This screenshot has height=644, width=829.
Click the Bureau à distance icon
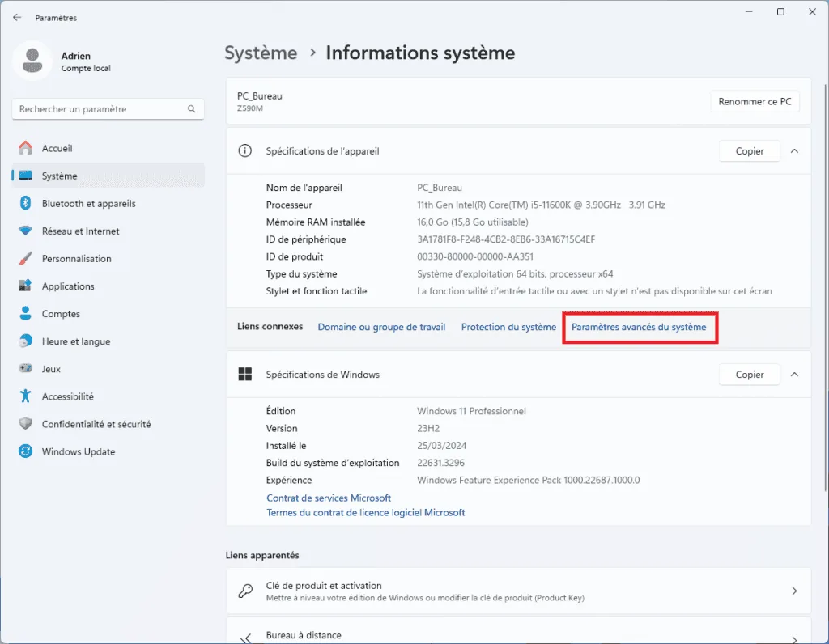[x=245, y=639]
